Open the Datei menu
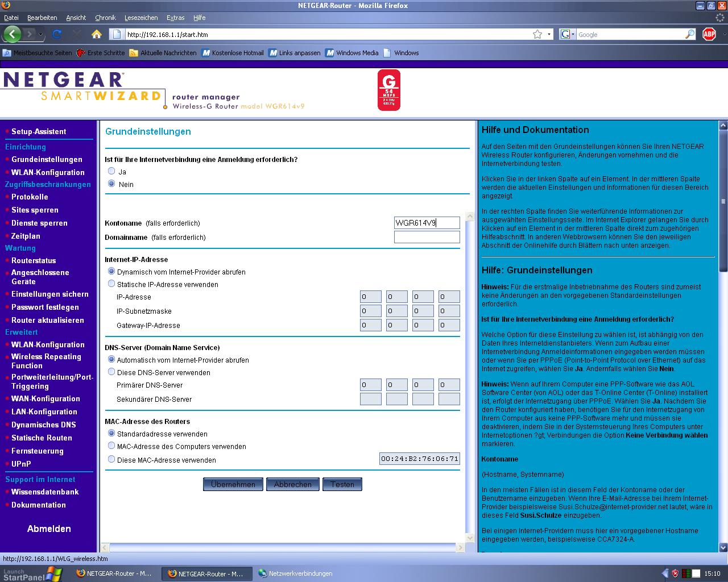This screenshot has height=582, width=728. pos(11,18)
